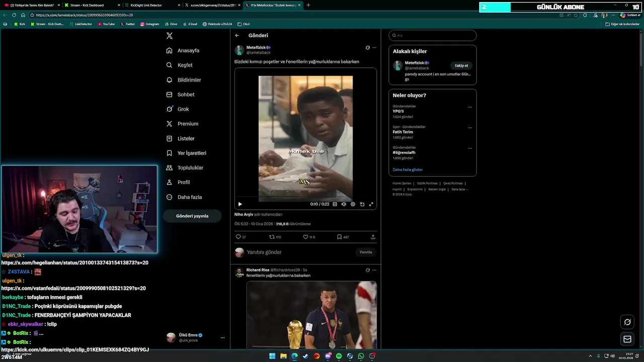Open the floating messages envelope button
The height and width of the screenshot is (362, 644).
tap(627, 339)
